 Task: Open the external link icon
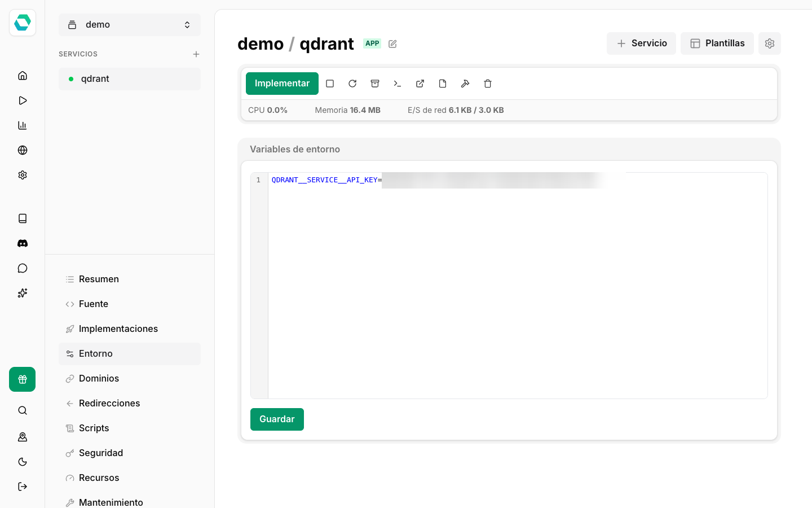tap(420, 84)
